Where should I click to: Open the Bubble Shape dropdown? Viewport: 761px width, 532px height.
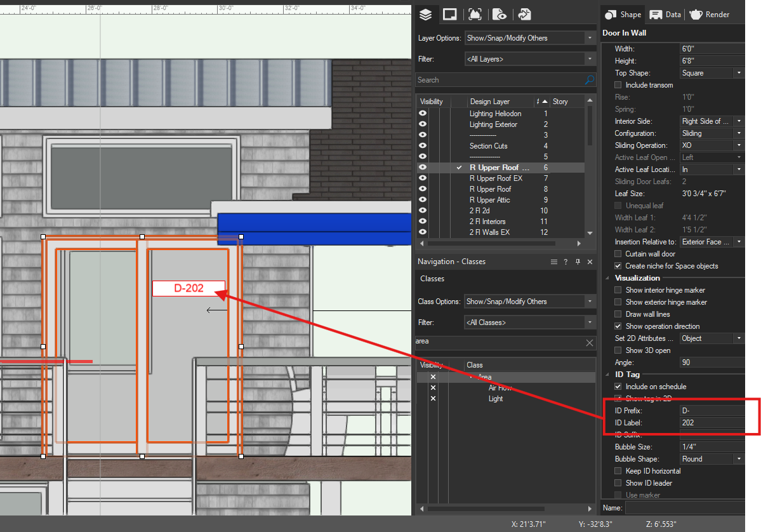click(x=711, y=459)
